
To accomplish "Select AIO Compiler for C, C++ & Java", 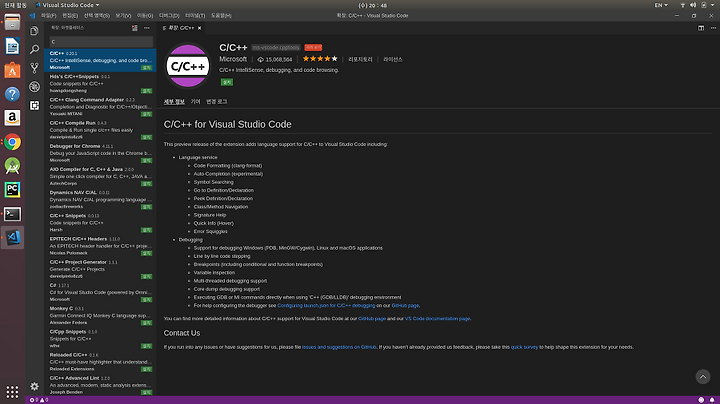I will (100, 176).
